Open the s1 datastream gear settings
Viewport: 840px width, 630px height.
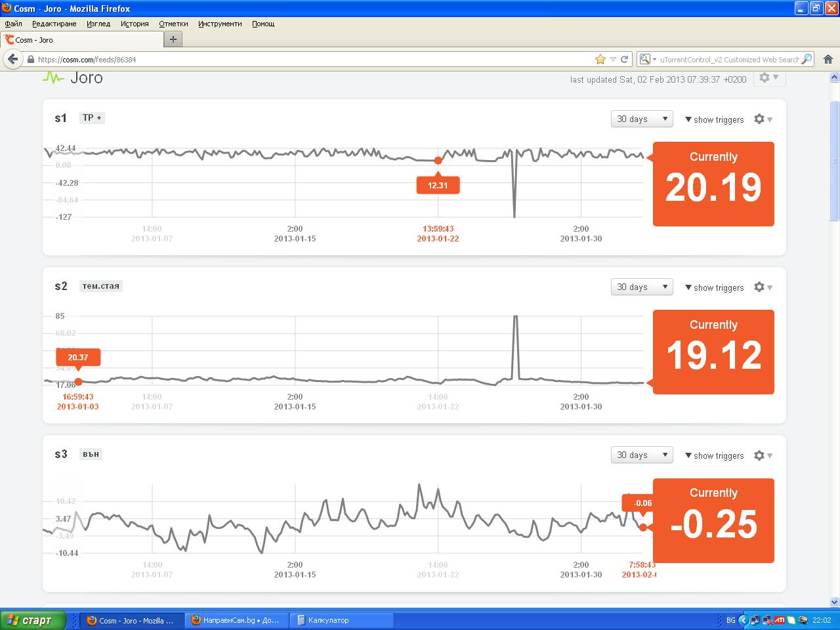point(762,119)
